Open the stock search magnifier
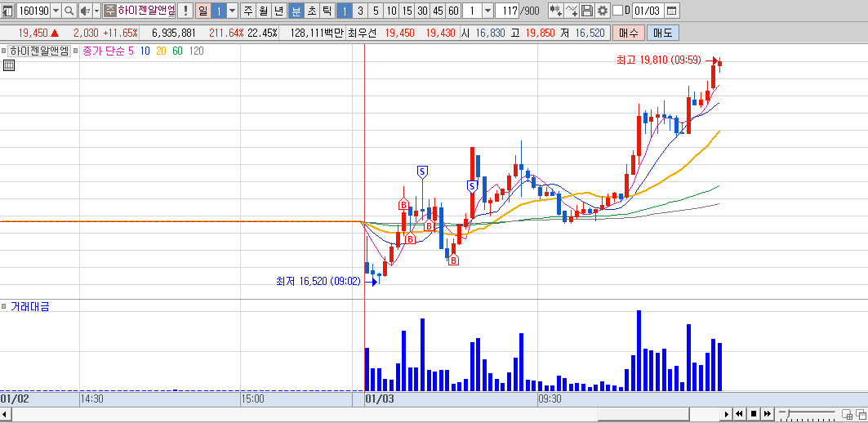The width and height of the screenshot is (868, 423). 69,11
